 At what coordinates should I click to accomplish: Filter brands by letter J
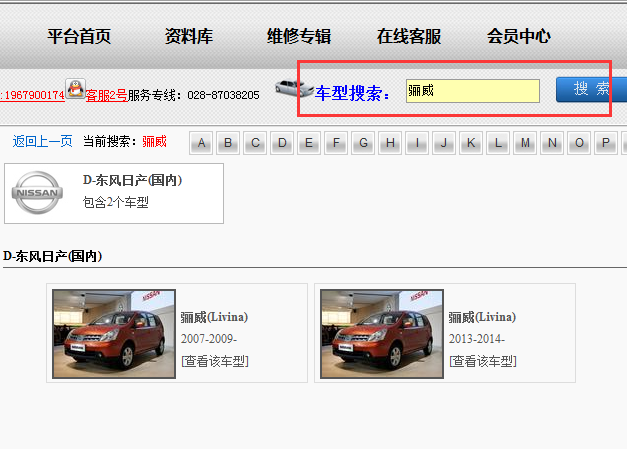(x=444, y=143)
